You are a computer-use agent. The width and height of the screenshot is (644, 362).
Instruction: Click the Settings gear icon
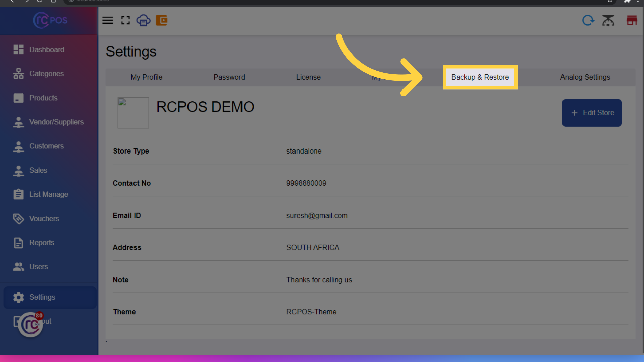tap(18, 297)
